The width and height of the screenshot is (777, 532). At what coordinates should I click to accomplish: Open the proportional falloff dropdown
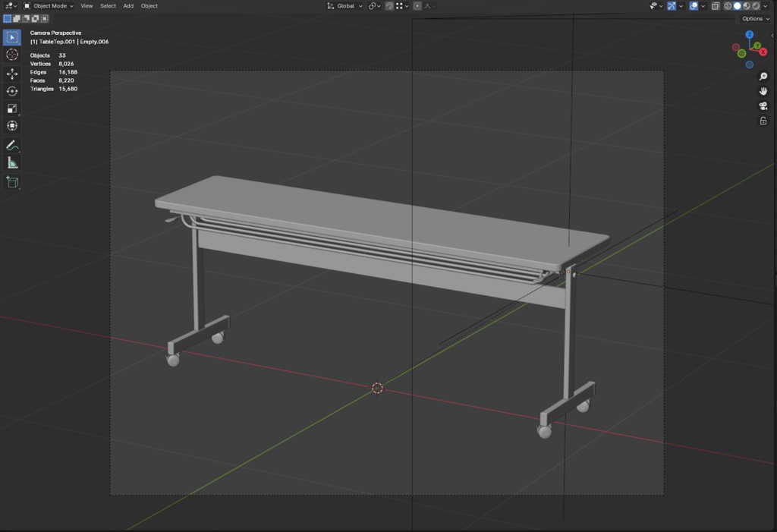tap(429, 6)
